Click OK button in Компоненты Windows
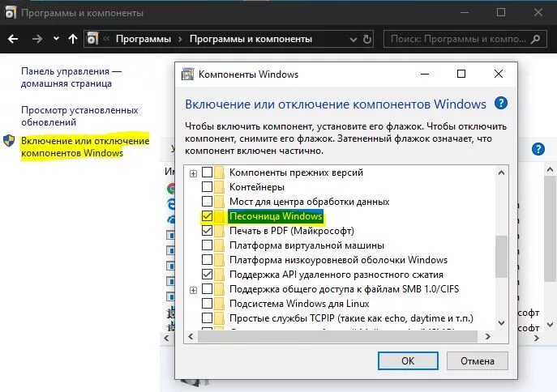Viewport: 557px width, 392px height. pos(408,360)
